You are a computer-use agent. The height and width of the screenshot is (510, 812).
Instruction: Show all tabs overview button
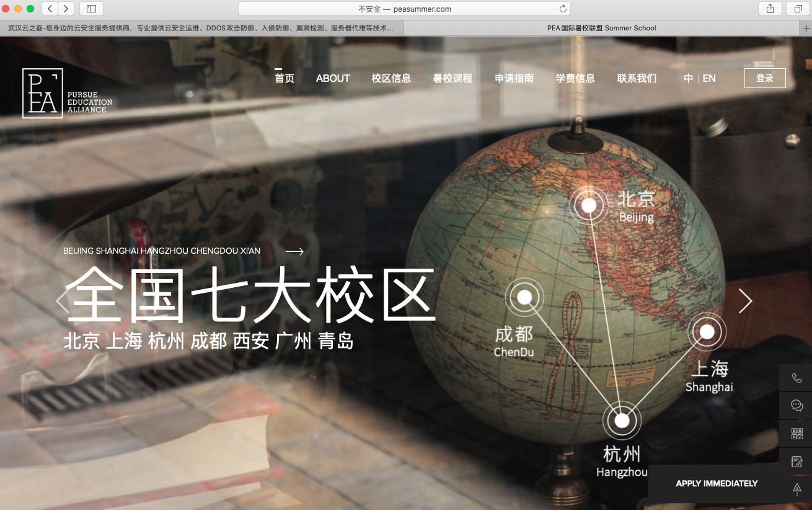797,9
